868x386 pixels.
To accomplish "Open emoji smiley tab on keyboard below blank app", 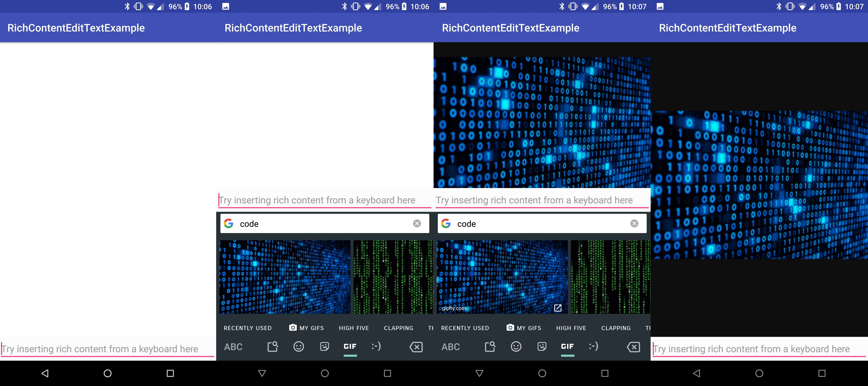I will tap(299, 347).
